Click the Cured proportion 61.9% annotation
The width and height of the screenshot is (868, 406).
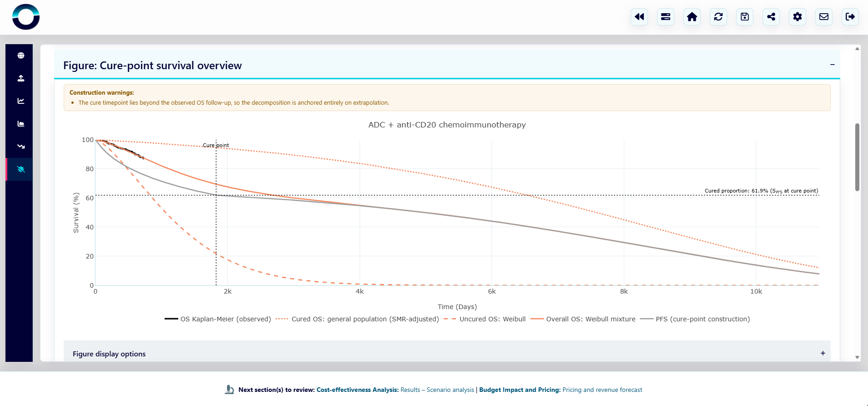761,191
